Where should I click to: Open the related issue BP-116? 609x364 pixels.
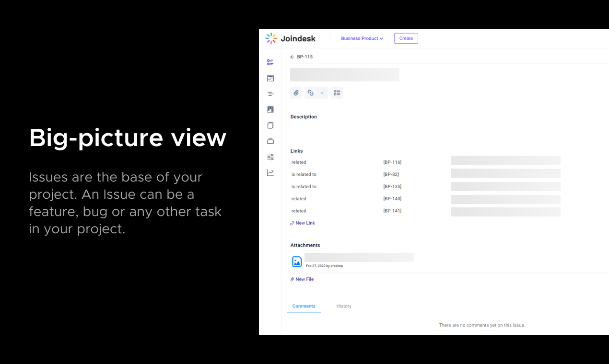[x=392, y=162]
